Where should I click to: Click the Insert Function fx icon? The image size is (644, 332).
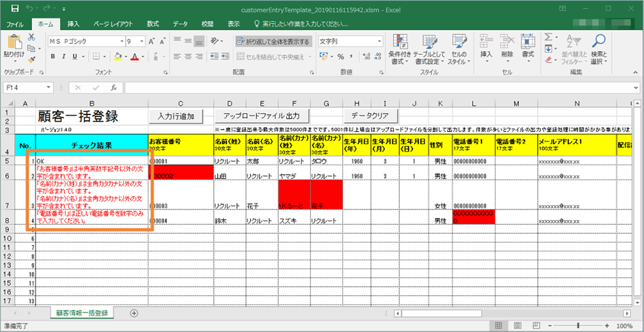pyautogui.click(x=113, y=87)
